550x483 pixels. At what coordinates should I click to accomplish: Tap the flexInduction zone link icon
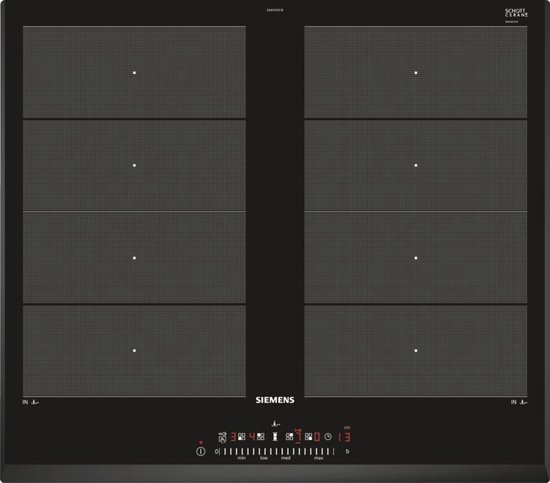[275, 437]
